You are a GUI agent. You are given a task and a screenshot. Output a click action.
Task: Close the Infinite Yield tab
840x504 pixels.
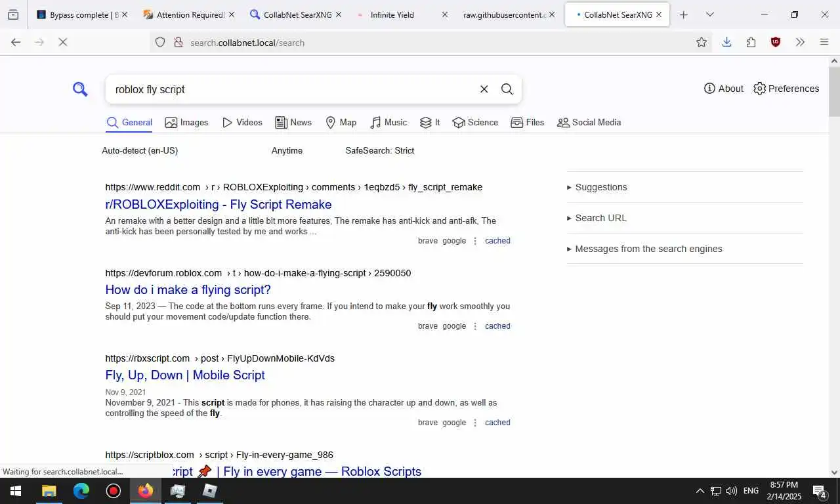[444, 14]
